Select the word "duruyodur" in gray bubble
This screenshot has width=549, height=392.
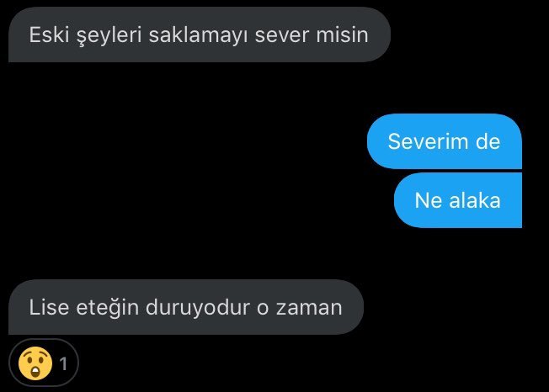[x=198, y=308]
